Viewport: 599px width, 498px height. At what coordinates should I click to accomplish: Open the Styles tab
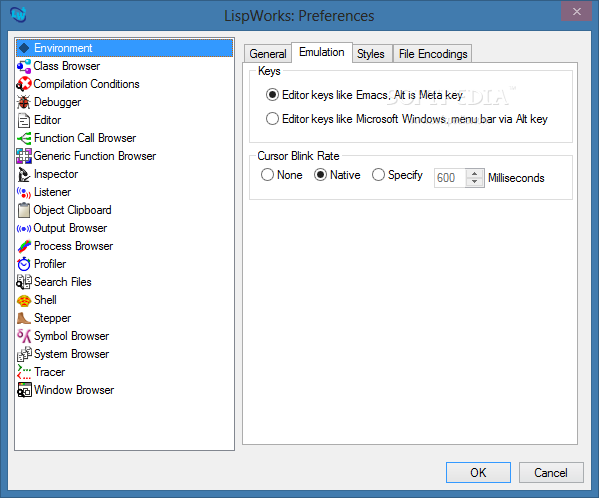pos(371,54)
